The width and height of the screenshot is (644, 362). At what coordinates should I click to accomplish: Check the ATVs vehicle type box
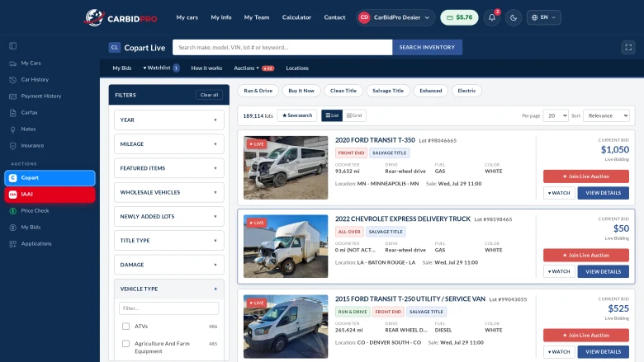point(125,327)
